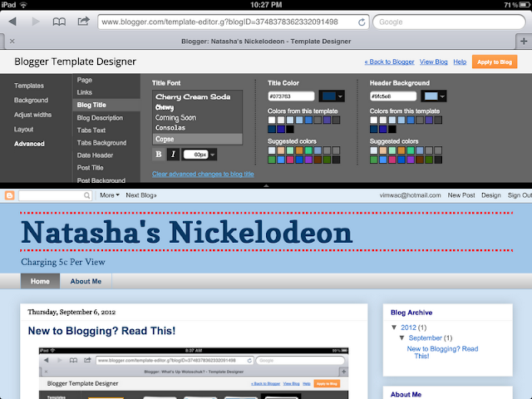Pick the purple suggested Title Color swatch
Screen dimensions: 532x399
pos(308,160)
